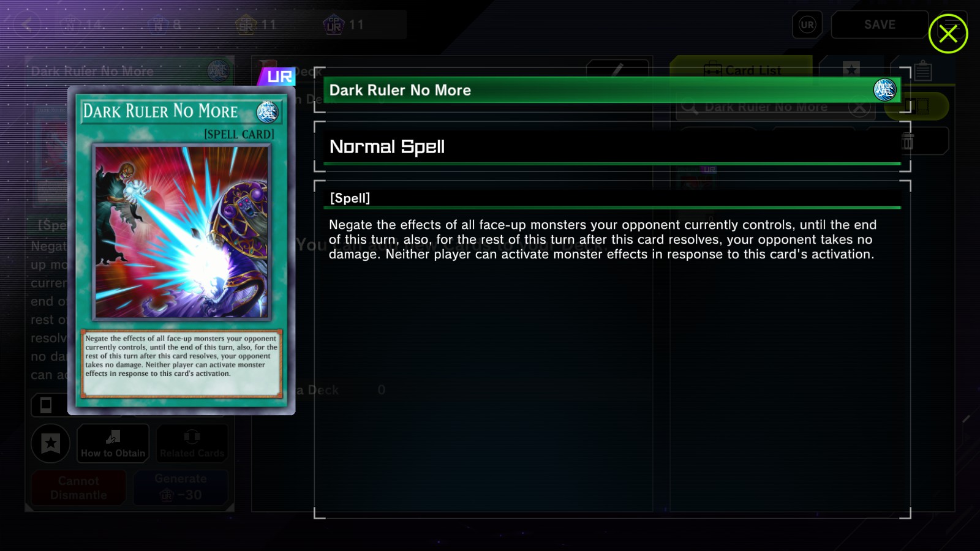Clear the search text with the X icon
Screen dimensions: 980x551
click(859, 108)
